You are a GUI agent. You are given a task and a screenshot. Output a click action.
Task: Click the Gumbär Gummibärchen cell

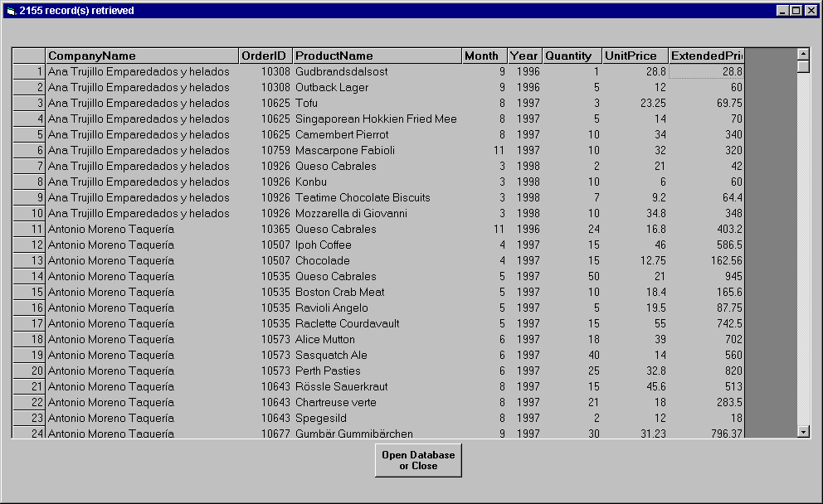pyautogui.click(x=377, y=433)
